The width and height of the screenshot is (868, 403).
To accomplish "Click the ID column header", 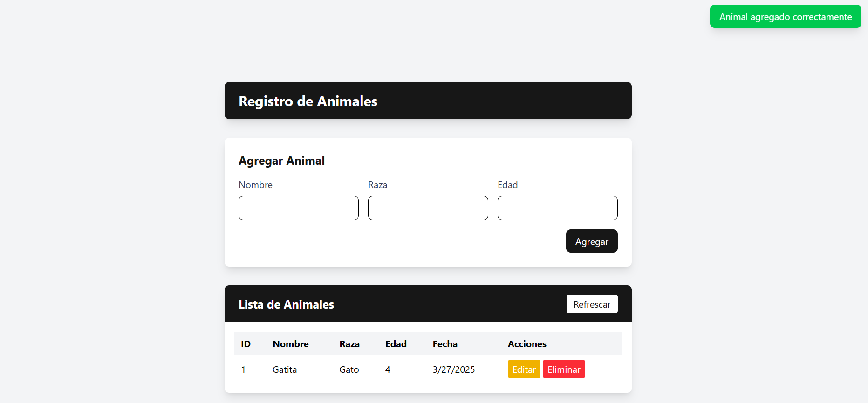I will [x=246, y=344].
